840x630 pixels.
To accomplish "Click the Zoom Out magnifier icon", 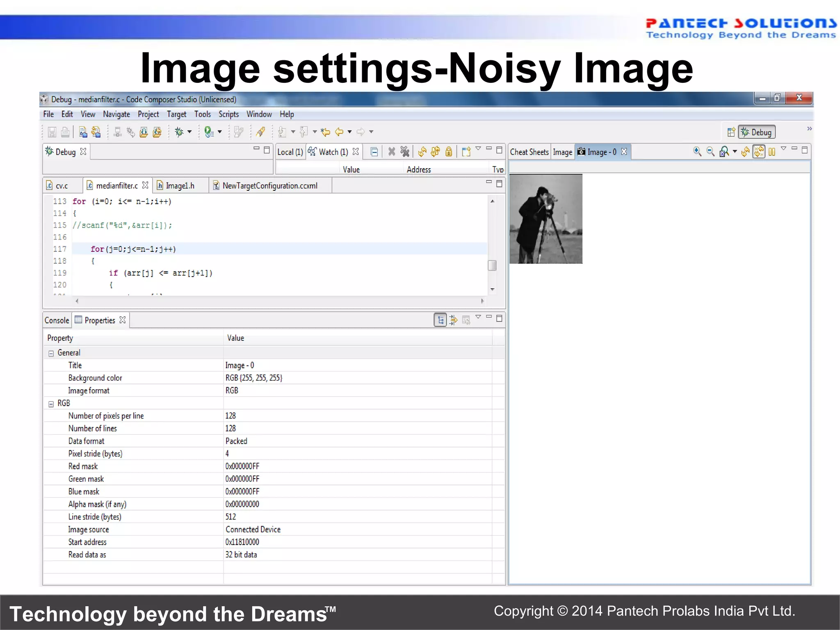I will (710, 152).
